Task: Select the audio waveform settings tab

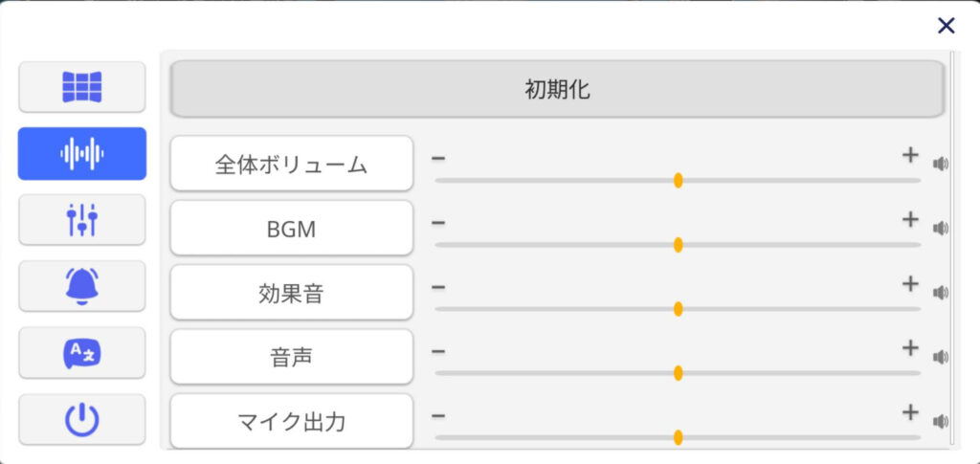Action: [x=82, y=154]
